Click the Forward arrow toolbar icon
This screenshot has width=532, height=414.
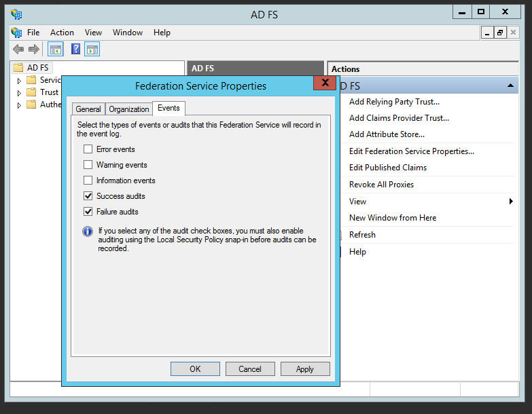click(34, 50)
